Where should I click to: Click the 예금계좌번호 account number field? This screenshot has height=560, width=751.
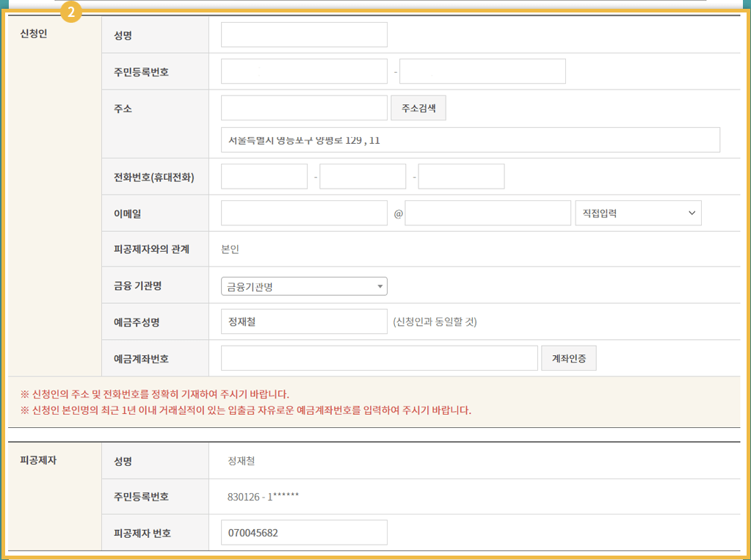coord(380,358)
